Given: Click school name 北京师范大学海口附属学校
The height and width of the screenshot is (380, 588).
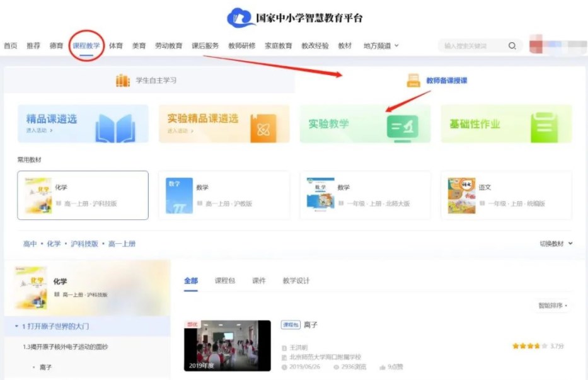Looking at the screenshot, I should click(x=325, y=357).
